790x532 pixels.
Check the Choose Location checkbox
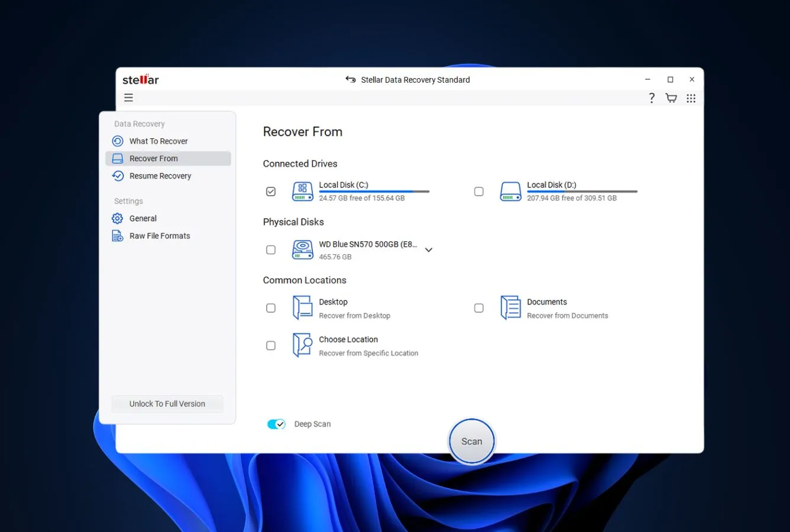click(271, 346)
